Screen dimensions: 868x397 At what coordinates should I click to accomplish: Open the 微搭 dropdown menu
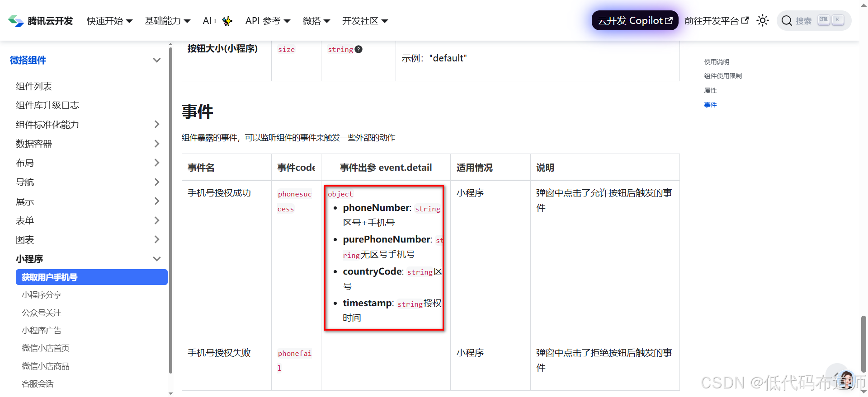[x=316, y=21]
